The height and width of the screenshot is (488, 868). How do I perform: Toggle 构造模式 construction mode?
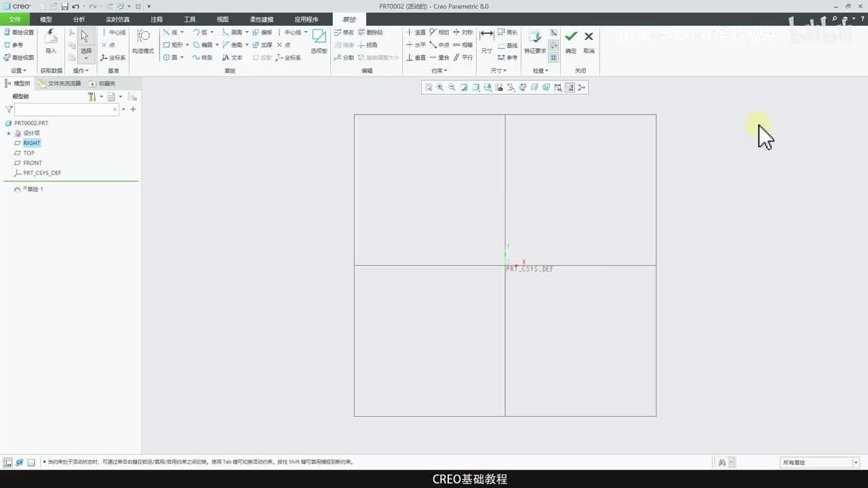tap(143, 42)
